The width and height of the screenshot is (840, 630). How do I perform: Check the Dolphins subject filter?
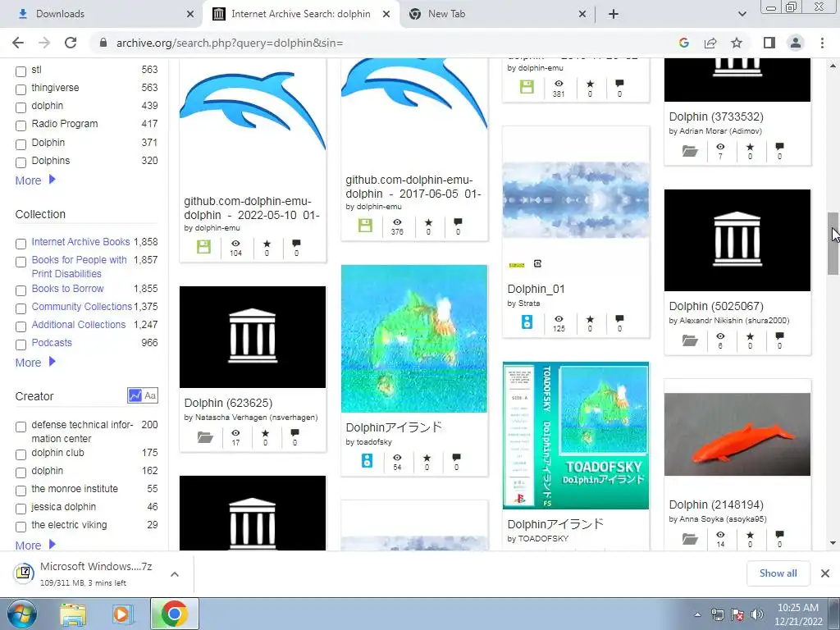coord(21,162)
